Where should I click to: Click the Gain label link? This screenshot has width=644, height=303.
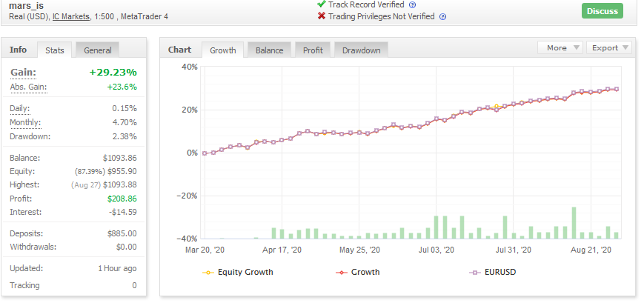coord(24,73)
